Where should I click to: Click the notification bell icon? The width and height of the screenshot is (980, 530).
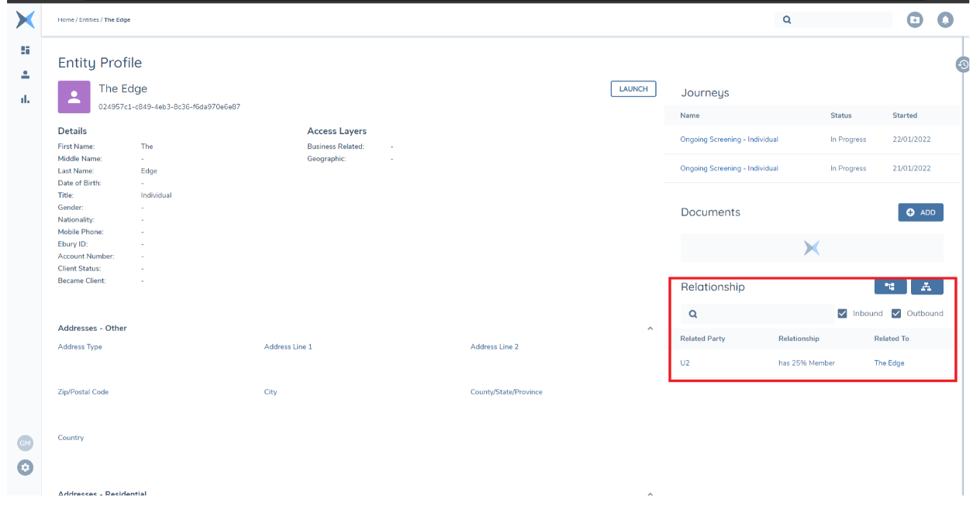coord(945,20)
